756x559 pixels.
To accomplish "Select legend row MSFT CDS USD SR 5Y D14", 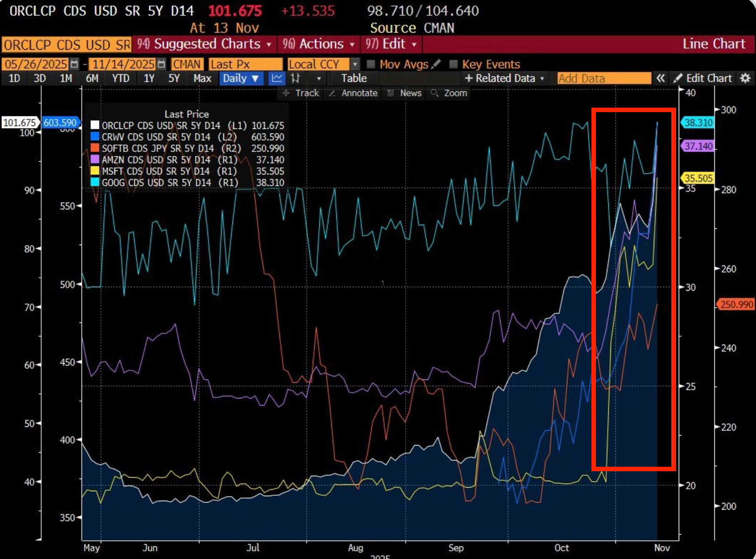I will [x=187, y=171].
